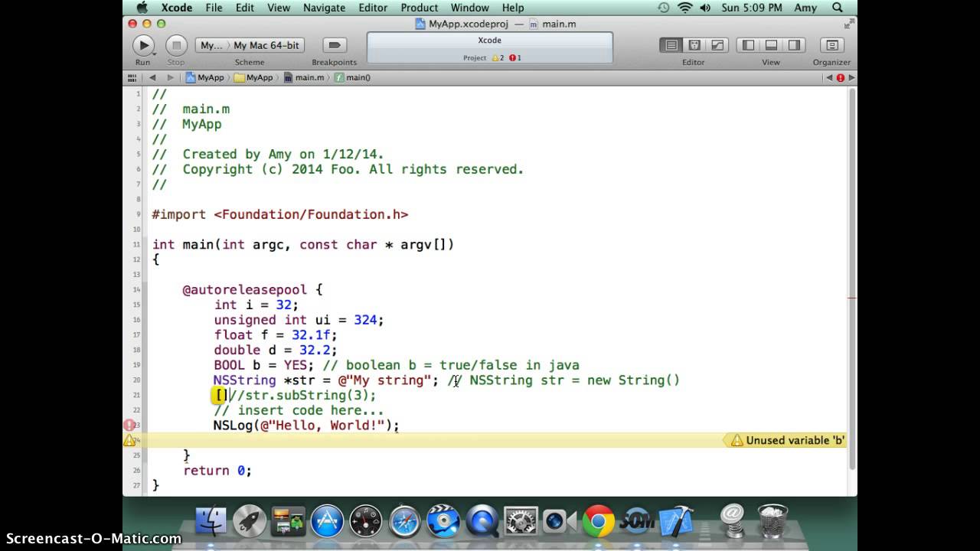Click the clock showing Sun 5:09 PM

click(751, 8)
